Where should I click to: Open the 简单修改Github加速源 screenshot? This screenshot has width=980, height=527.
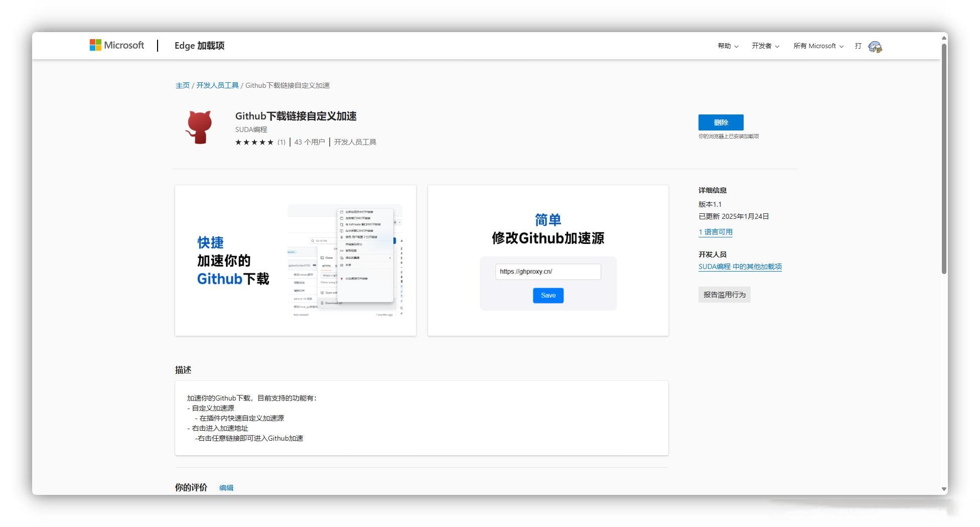(548, 260)
